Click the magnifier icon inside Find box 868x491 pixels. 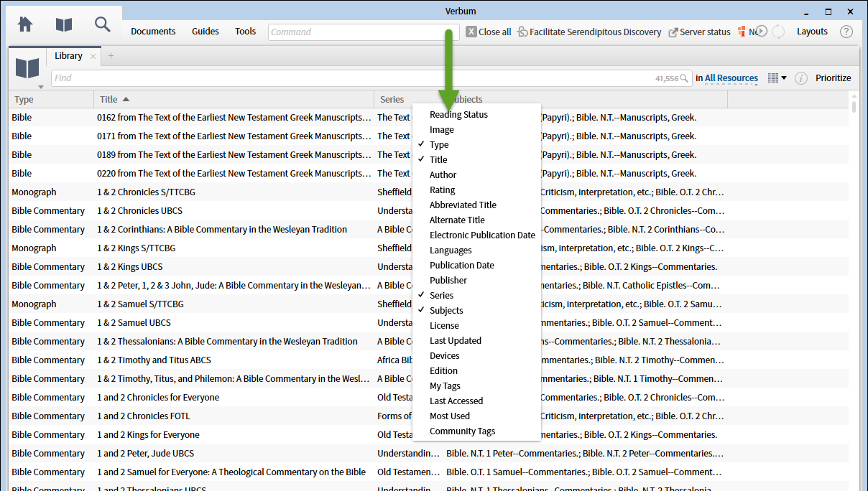[685, 78]
